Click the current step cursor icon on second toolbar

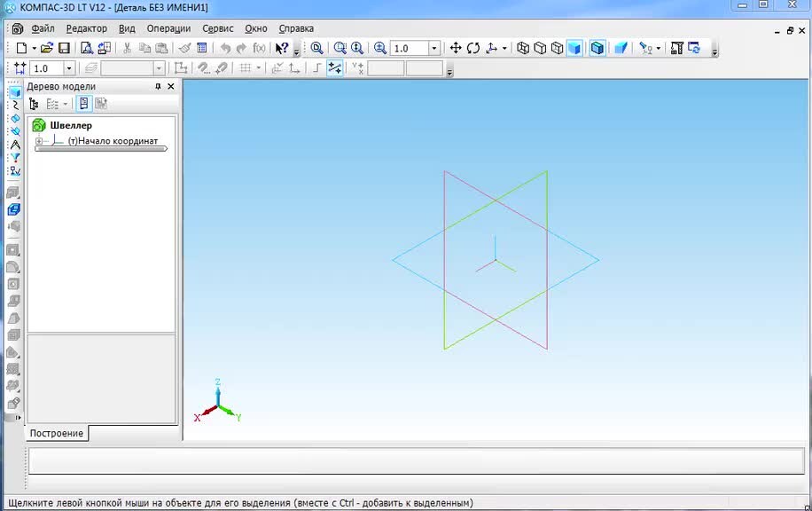click(x=20, y=68)
